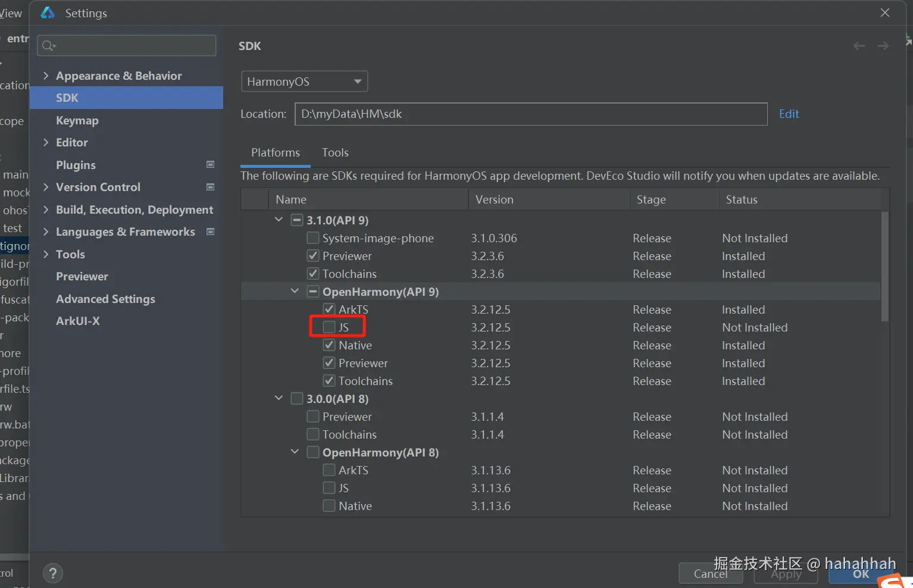
Task: Open the Keymap settings page
Action: tap(77, 120)
